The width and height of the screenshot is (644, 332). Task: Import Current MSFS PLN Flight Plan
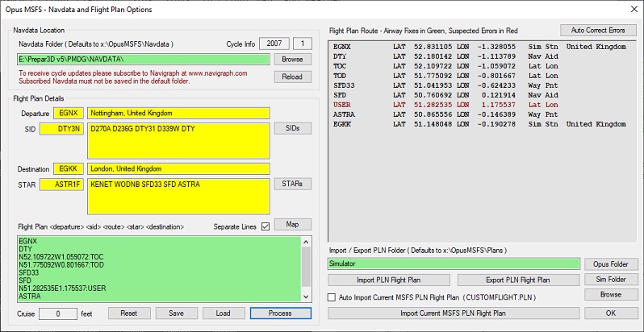pyautogui.click(x=454, y=313)
